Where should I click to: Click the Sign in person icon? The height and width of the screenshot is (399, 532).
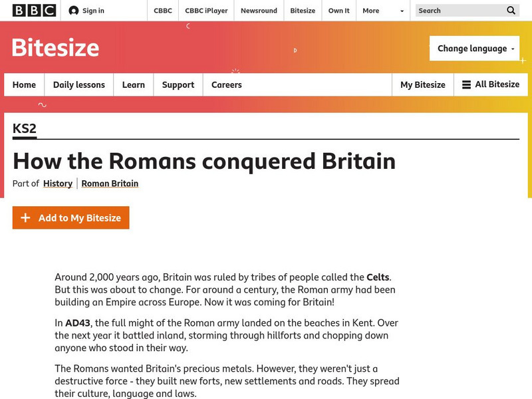coord(72,10)
